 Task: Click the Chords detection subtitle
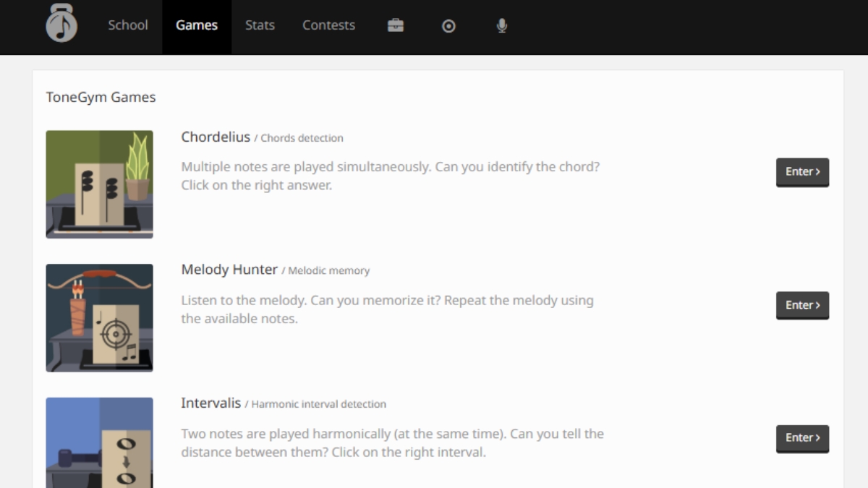click(x=302, y=138)
